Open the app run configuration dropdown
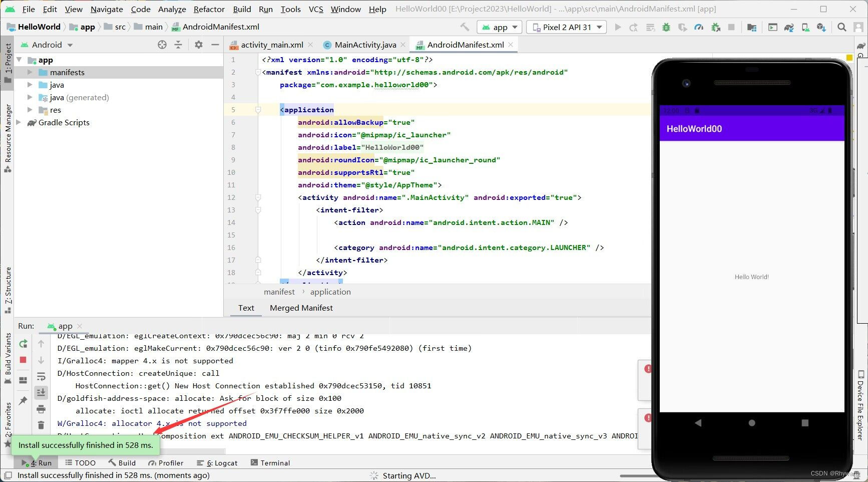 point(500,27)
